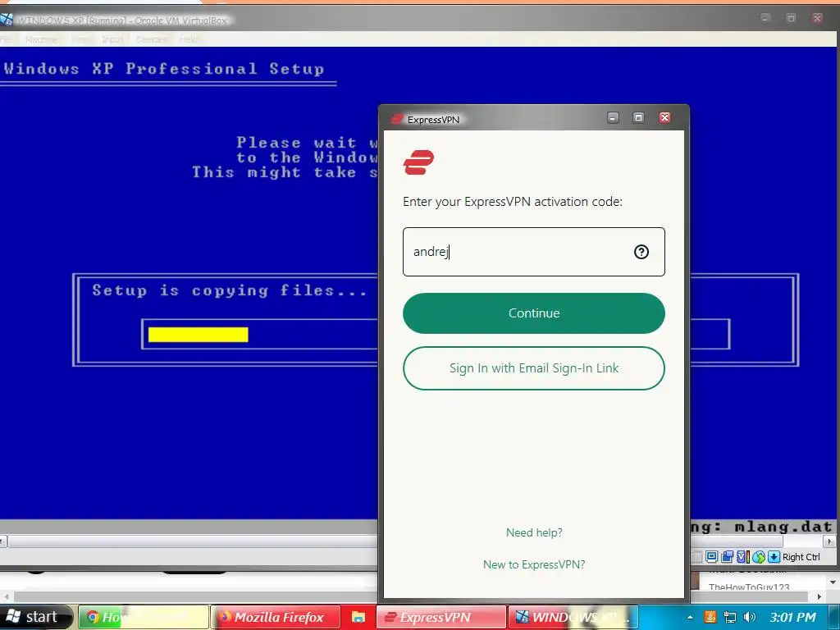Click the VirtualBox scrollbar right arrow
Screen dimensions: 840x630
click(x=829, y=541)
